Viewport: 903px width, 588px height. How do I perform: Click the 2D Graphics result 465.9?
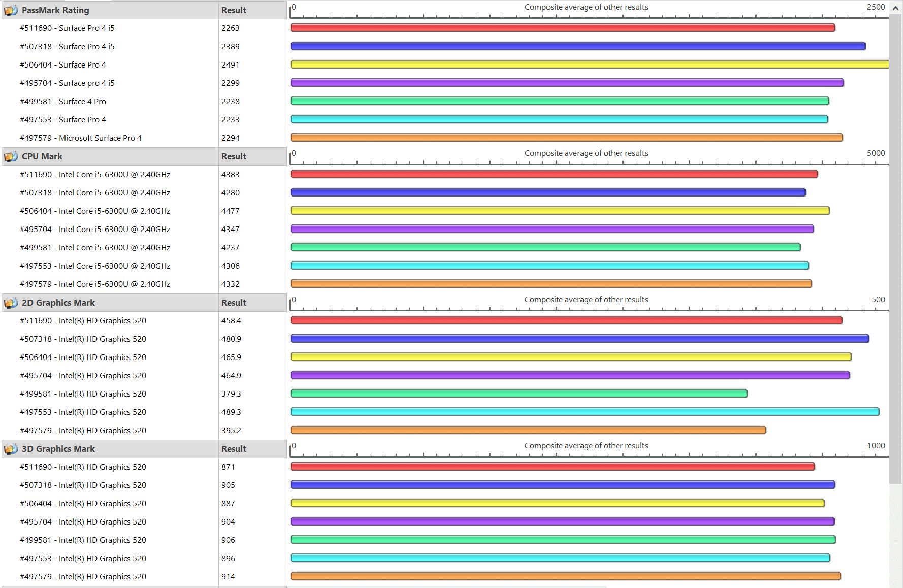pos(231,357)
